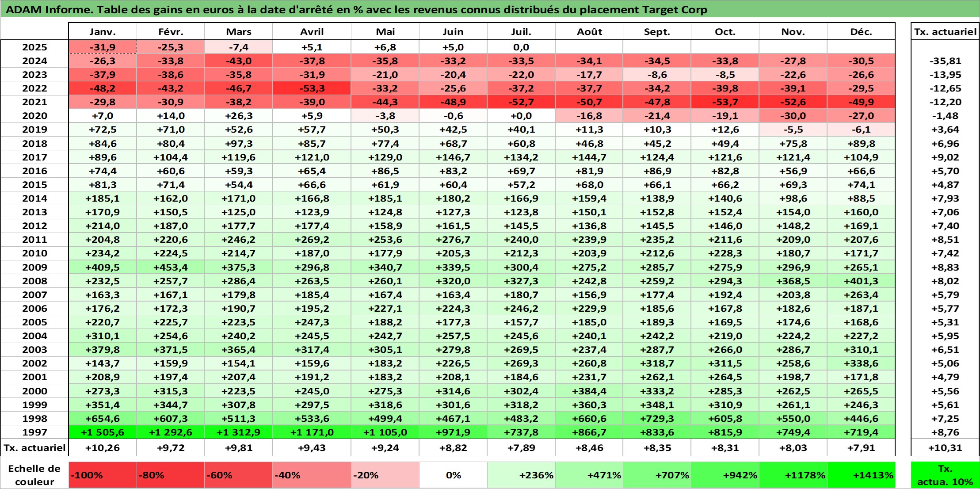Select the +1413% green color scale swatch

click(x=861, y=475)
